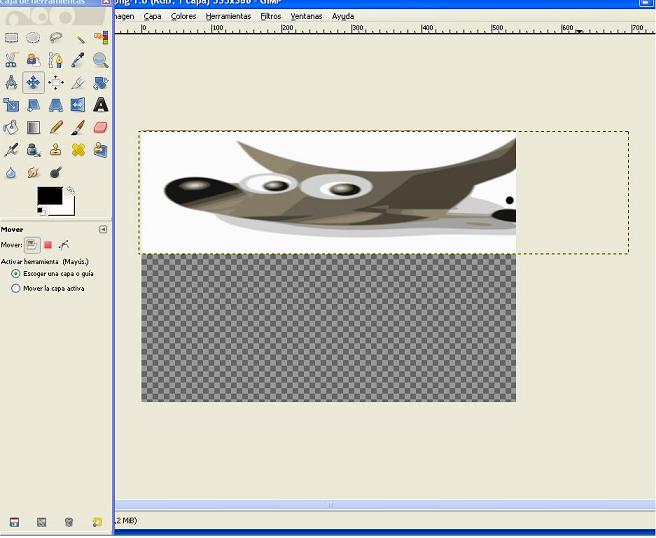This screenshot has height=538, width=656.
Task: Select the Paintbrush tool
Action: click(x=78, y=127)
